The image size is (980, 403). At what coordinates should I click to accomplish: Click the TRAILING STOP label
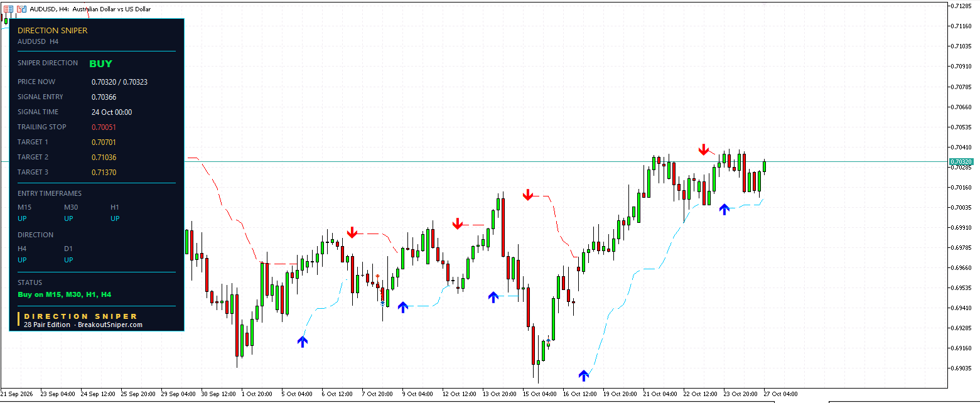[x=41, y=127]
